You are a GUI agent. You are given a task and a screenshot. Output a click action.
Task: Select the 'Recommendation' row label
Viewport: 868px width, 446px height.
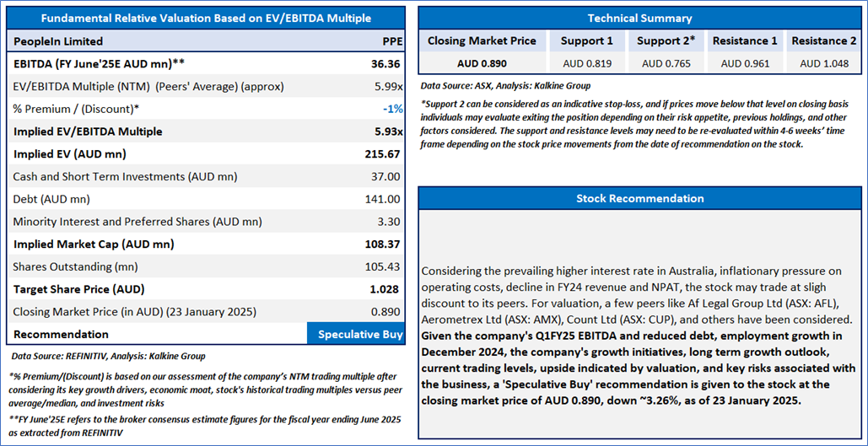click(x=61, y=335)
